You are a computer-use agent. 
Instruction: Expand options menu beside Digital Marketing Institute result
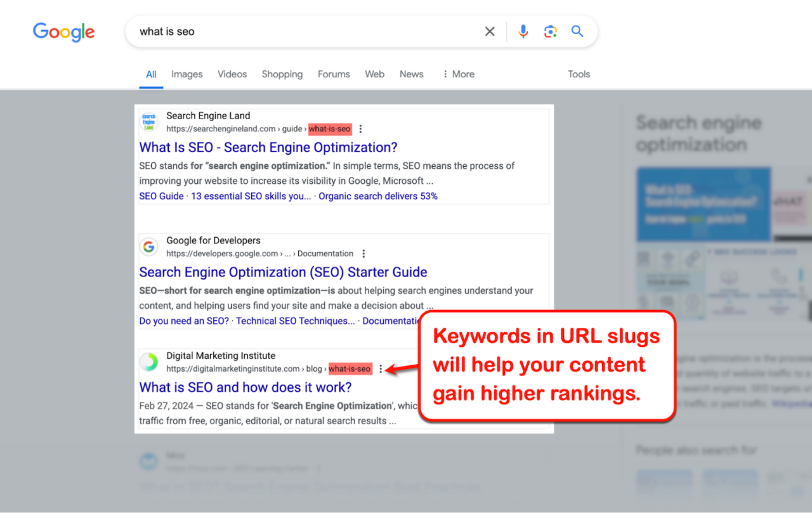tap(380, 368)
